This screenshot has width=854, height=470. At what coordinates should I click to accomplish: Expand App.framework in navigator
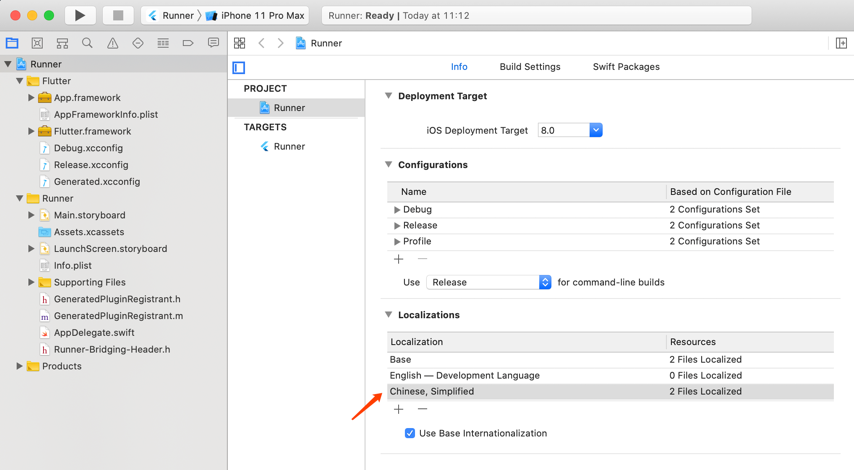click(x=31, y=97)
